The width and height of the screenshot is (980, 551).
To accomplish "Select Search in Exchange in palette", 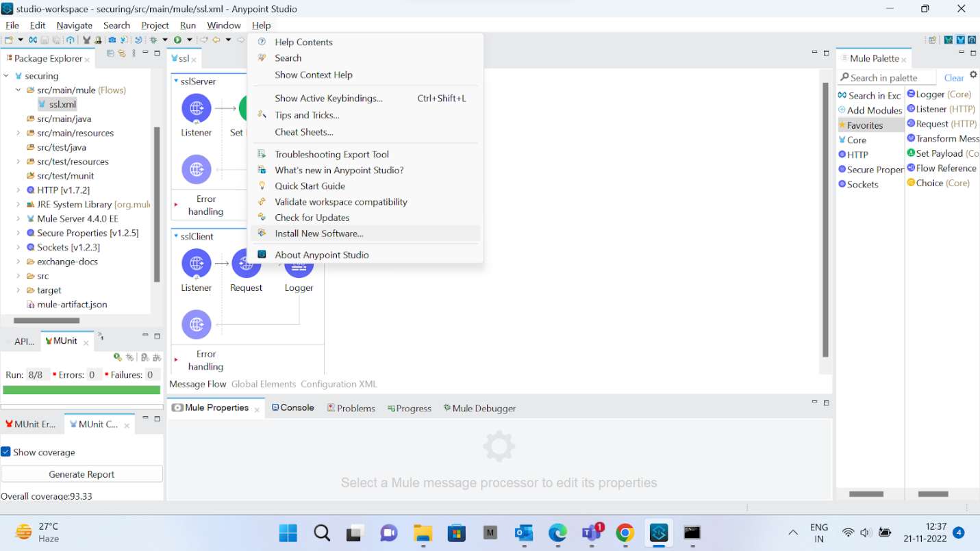I will (869, 96).
